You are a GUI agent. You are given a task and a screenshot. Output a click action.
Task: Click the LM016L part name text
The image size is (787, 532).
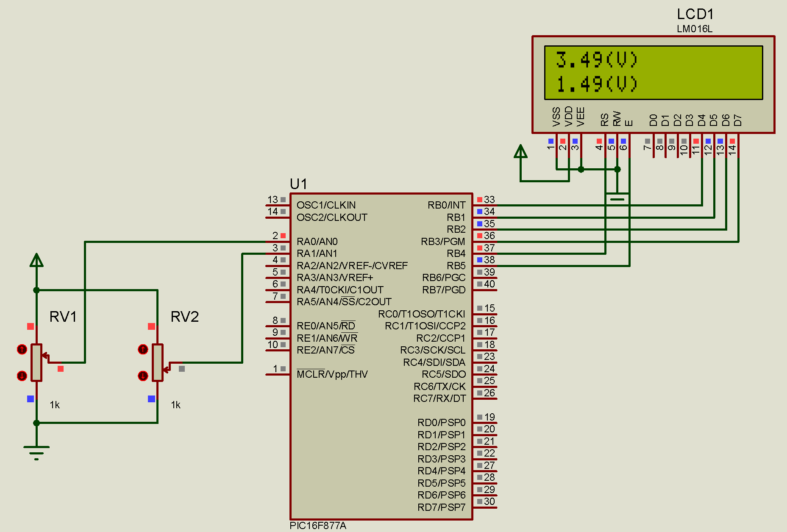pos(694,29)
